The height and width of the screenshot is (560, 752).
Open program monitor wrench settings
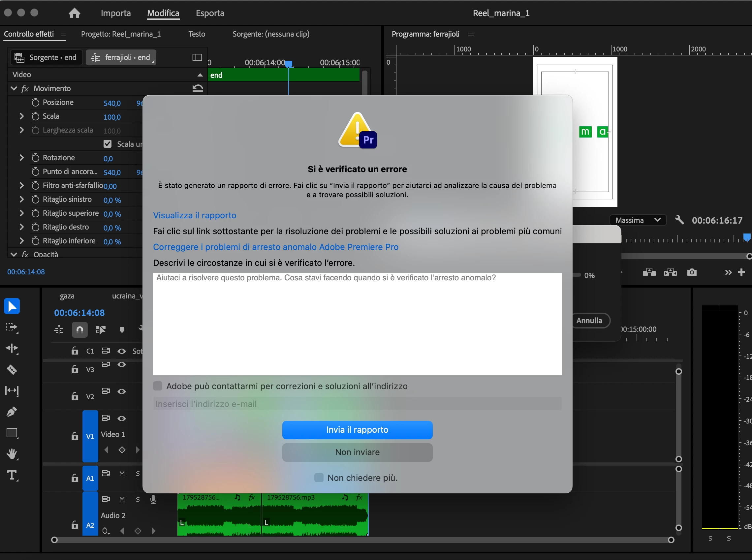(x=679, y=220)
